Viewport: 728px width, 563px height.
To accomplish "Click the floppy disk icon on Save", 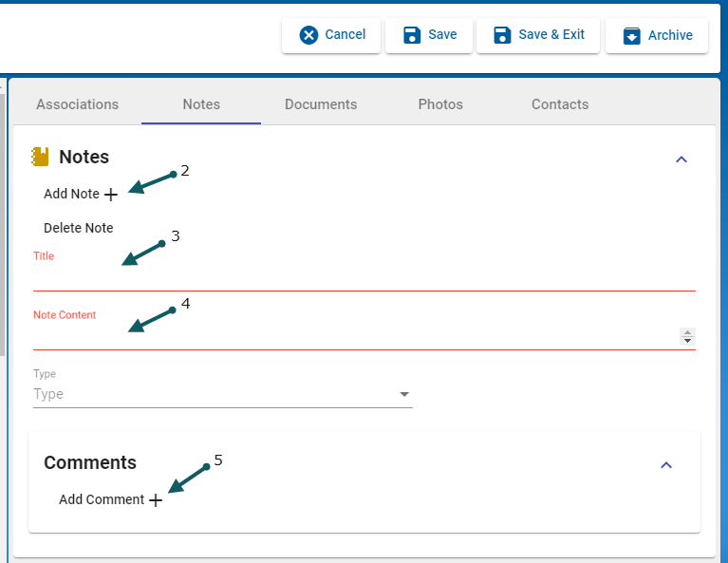I will pyautogui.click(x=412, y=35).
